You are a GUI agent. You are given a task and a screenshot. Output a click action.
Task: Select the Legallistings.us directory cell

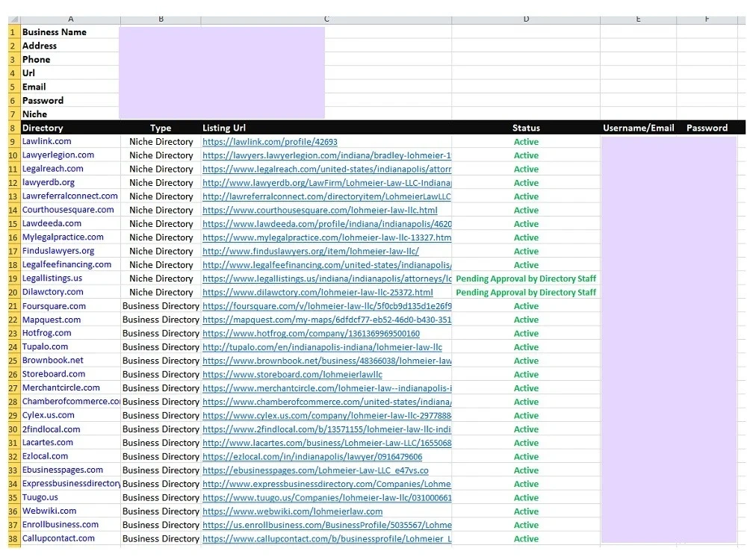point(70,279)
